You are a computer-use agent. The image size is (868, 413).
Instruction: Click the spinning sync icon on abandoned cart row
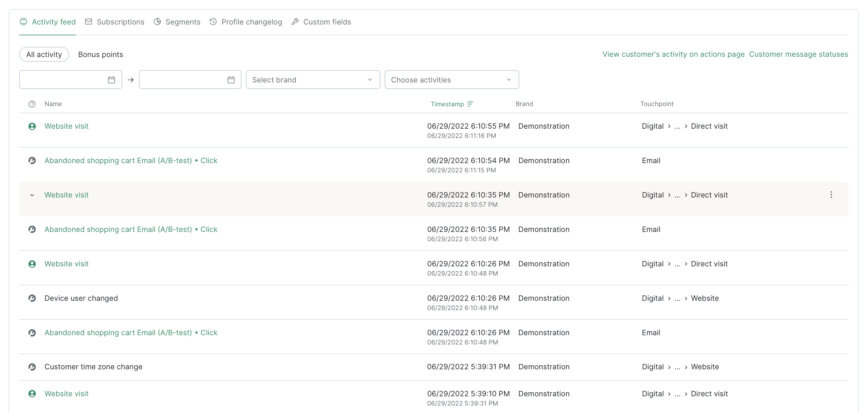[x=32, y=160]
